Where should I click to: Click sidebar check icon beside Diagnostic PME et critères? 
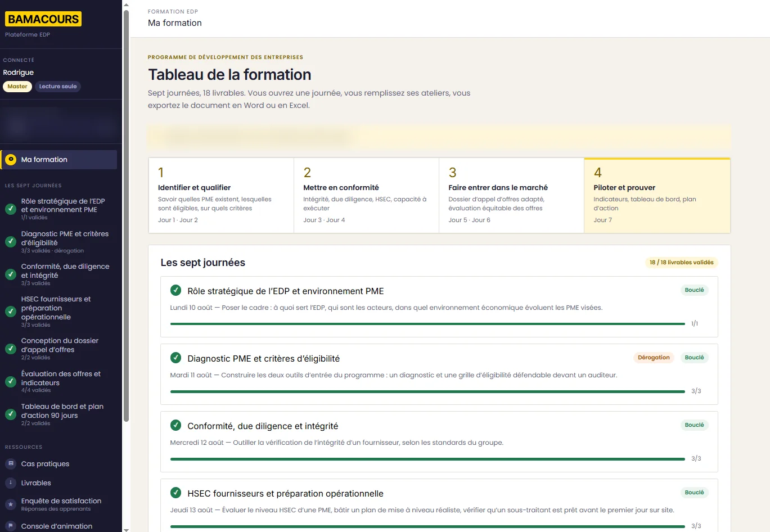[x=11, y=242]
